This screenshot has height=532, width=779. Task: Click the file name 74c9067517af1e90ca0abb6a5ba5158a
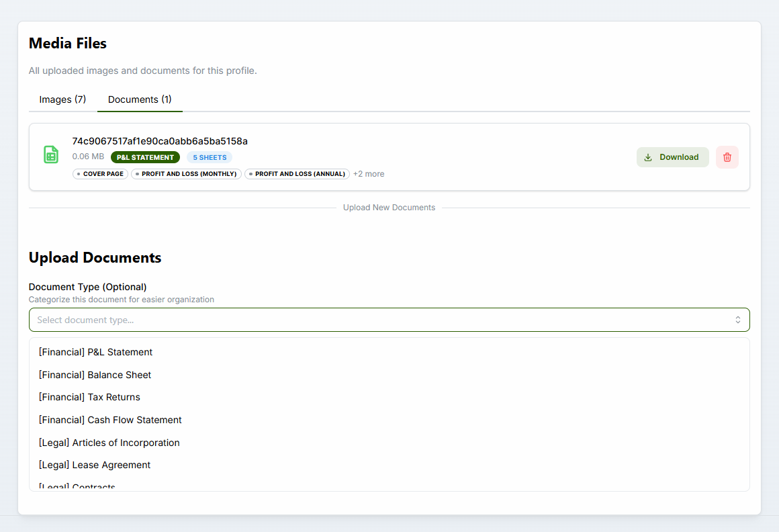point(160,141)
